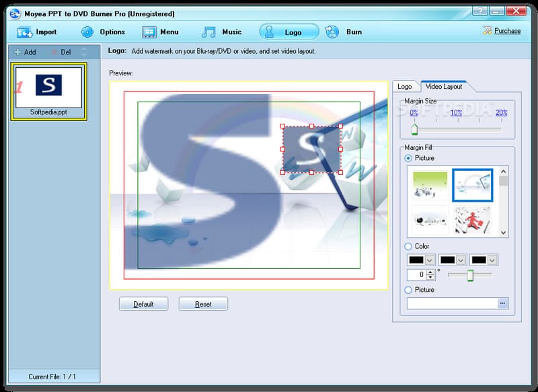Decrease the gradient angle with the down arrow

[x=430, y=277]
